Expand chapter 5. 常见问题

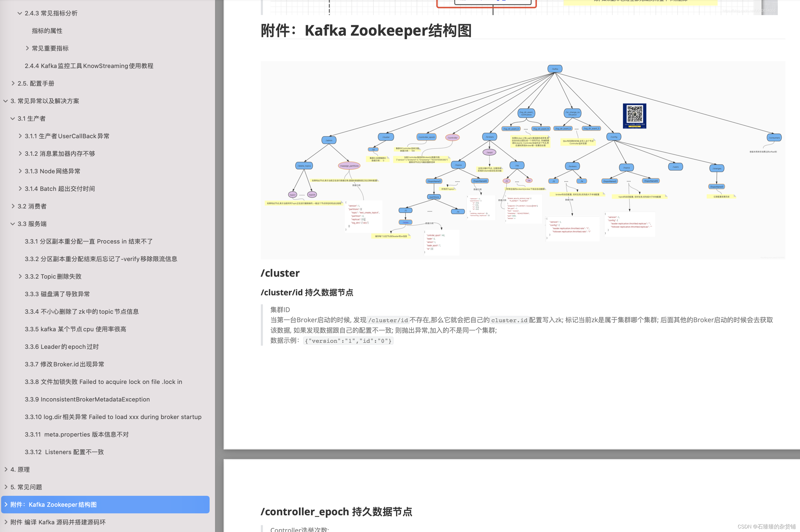(6, 487)
